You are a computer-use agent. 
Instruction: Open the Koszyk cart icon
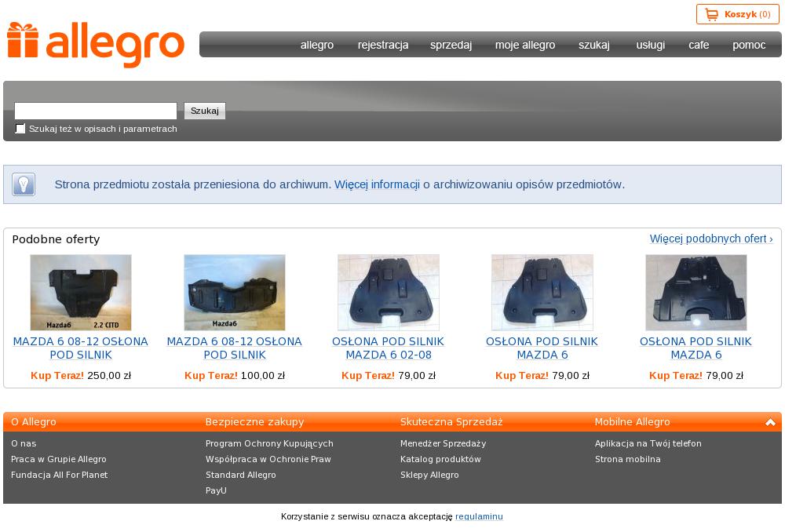(711, 14)
